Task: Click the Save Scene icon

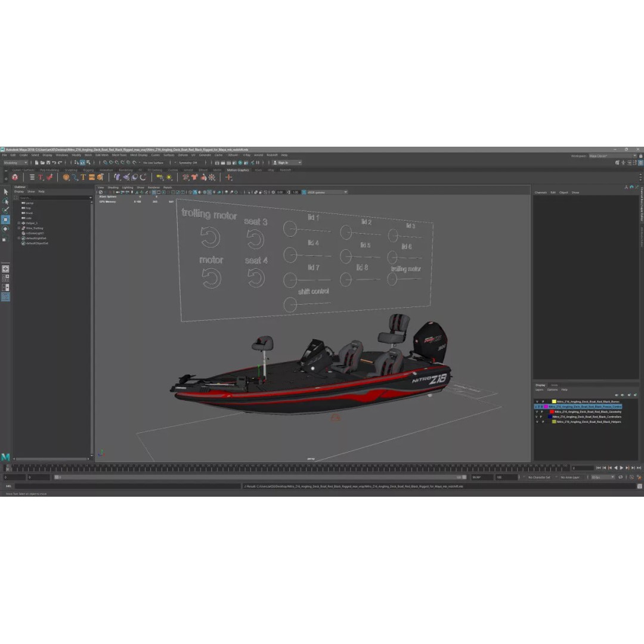Action: click(x=48, y=163)
